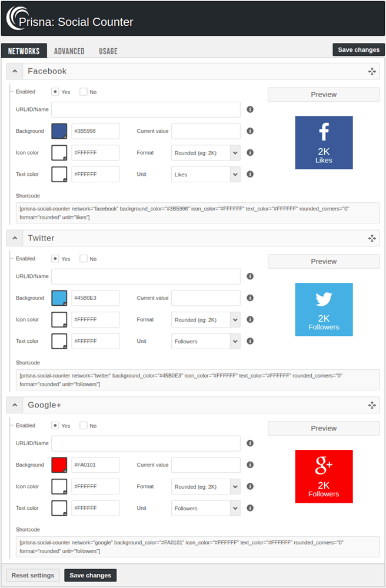Viewport: 386px width, 588px height.
Task: Open the Facebook Icon color swatch
Action: pyautogui.click(x=59, y=153)
